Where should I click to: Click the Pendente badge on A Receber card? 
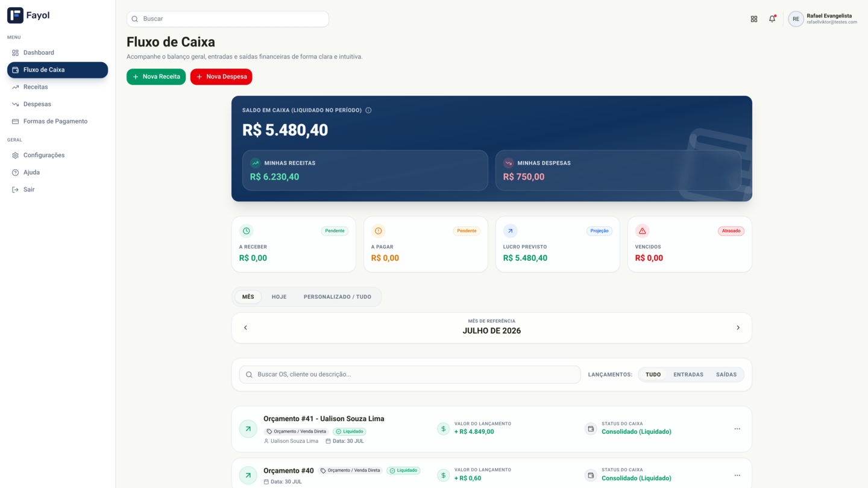(335, 231)
